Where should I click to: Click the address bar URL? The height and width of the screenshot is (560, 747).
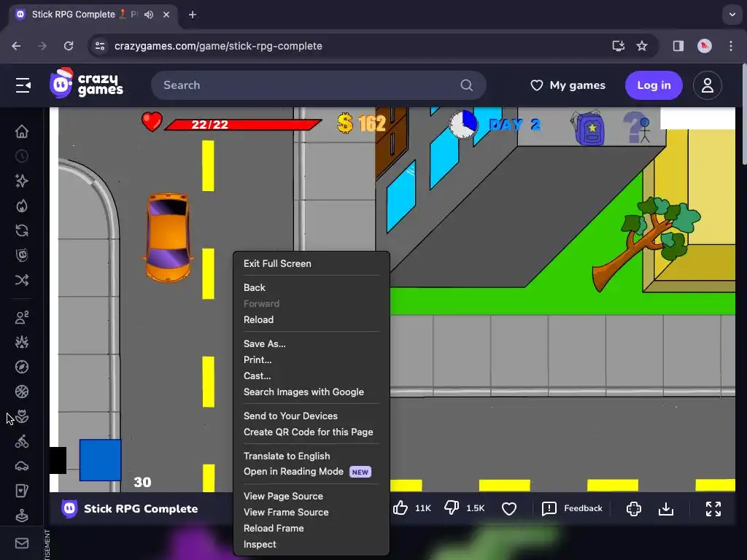pyautogui.click(x=218, y=46)
